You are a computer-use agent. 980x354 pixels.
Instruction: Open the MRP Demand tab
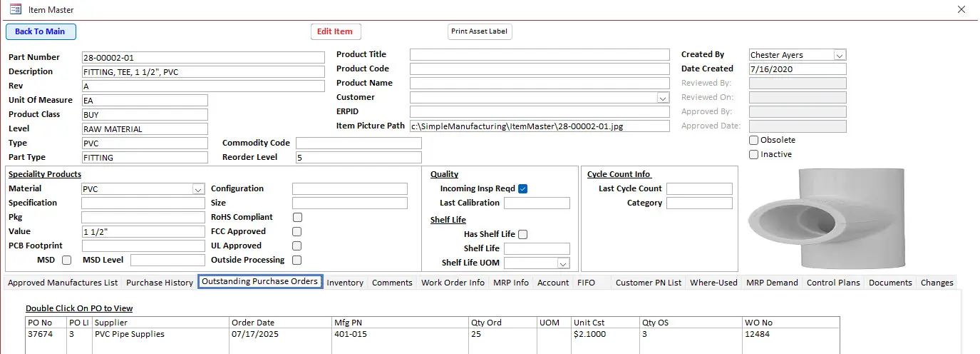pyautogui.click(x=772, y=283)
